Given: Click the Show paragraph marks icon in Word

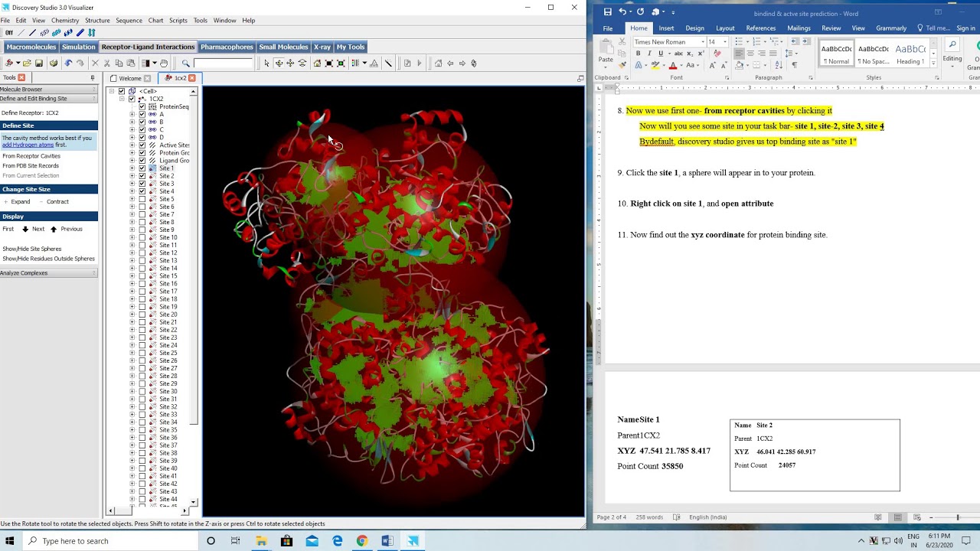Looking at the screenshot, I should click(x=794, y=65).
